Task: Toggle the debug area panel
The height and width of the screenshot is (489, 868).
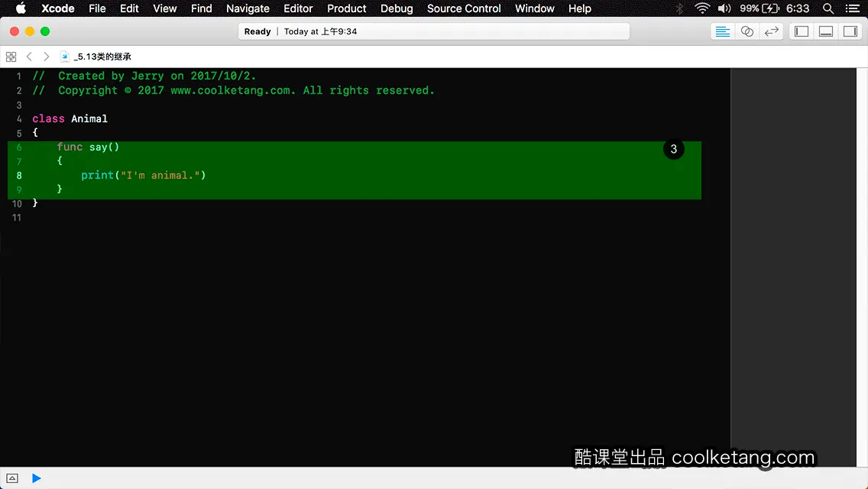Action: coord(825,31)
